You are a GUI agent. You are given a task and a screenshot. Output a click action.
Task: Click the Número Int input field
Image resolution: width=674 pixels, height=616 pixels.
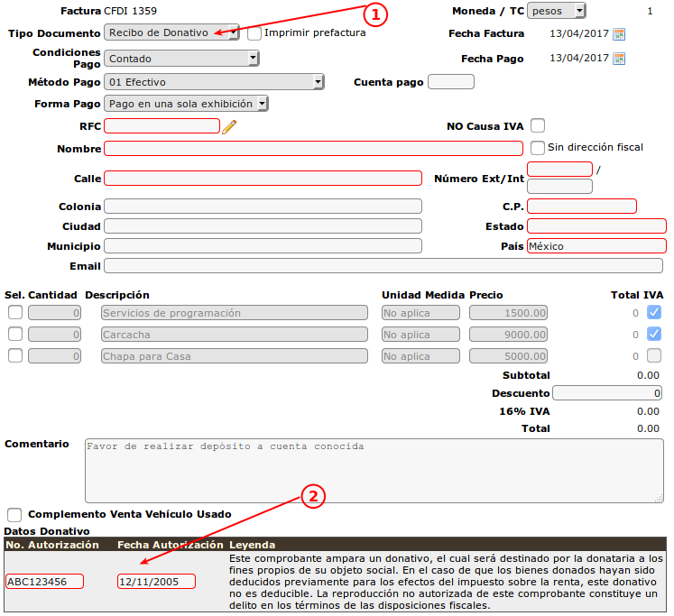pyautogui.click(x=559, y=187)
